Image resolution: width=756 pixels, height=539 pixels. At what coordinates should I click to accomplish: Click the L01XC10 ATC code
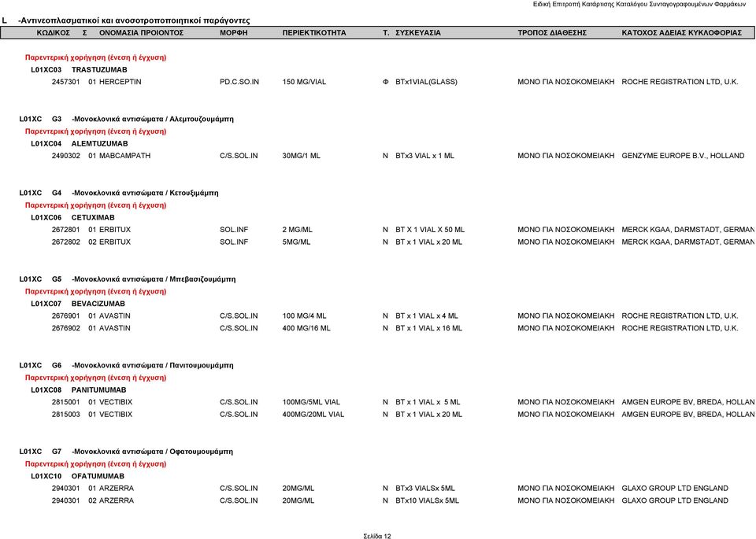pos(46,476)
